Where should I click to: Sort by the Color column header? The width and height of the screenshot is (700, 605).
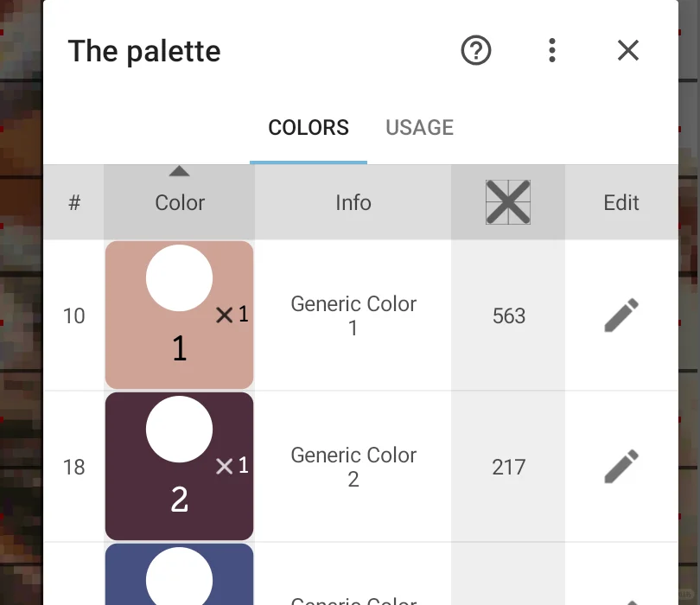[x=180, y=203]
